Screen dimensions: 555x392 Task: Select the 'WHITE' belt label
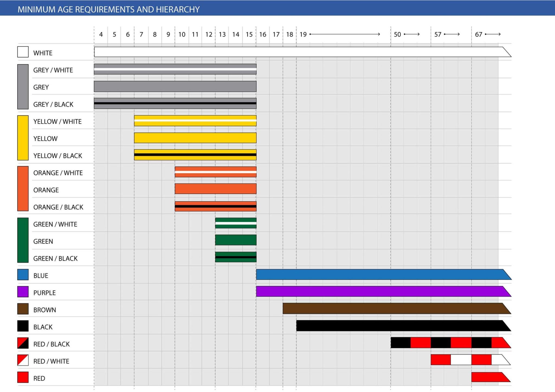click(x=43, y=53)
